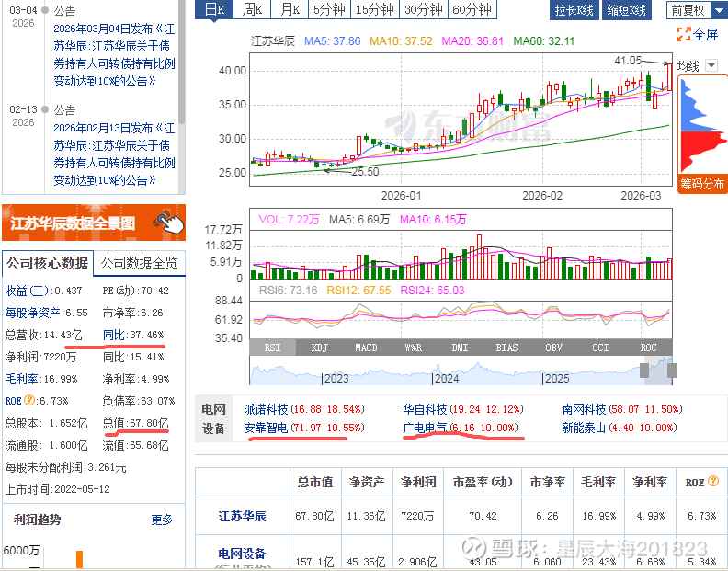
Task: Open the 03-04 convertible bond announcement link
Action: pos(114,55)
